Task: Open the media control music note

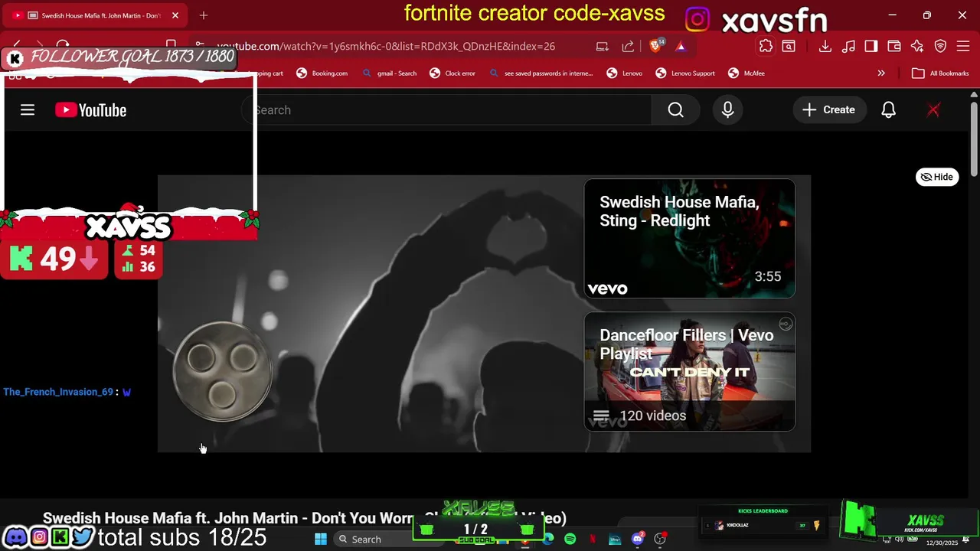Action: 848,46
